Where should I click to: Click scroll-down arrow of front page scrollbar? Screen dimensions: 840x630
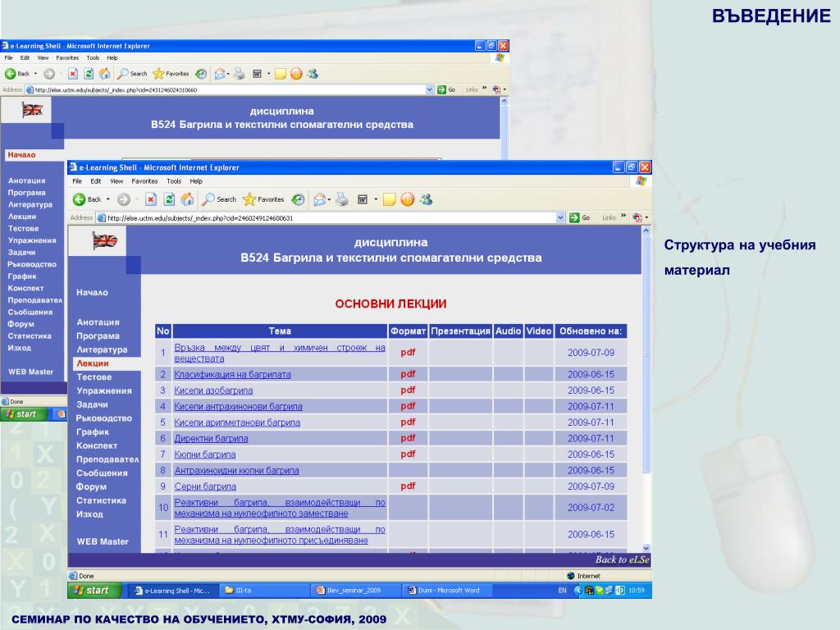click(x=646, y=548)
